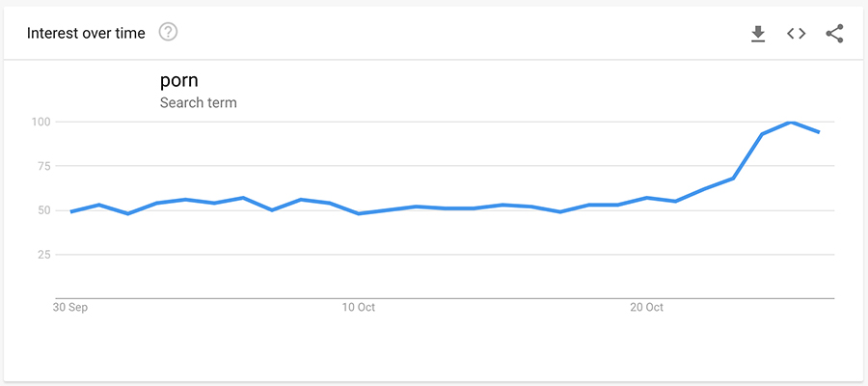
Task: Select the line point above 20 Oct
Action: (647, 198)
